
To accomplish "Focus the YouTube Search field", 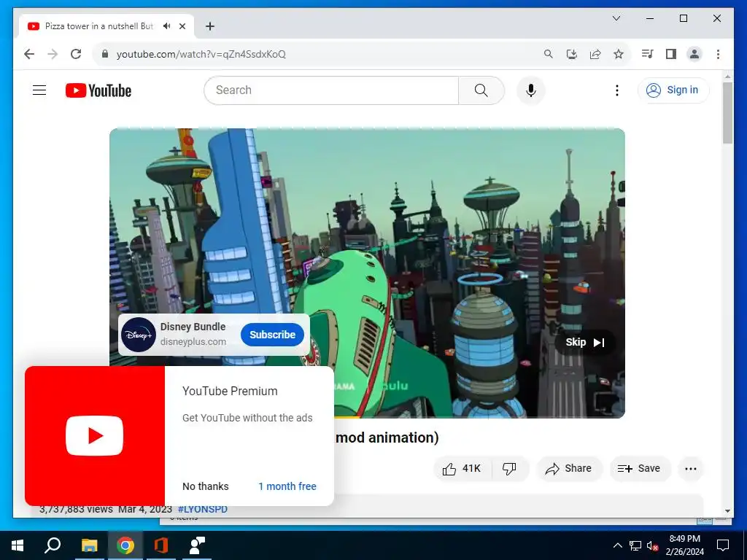I will tap(331, 90).
